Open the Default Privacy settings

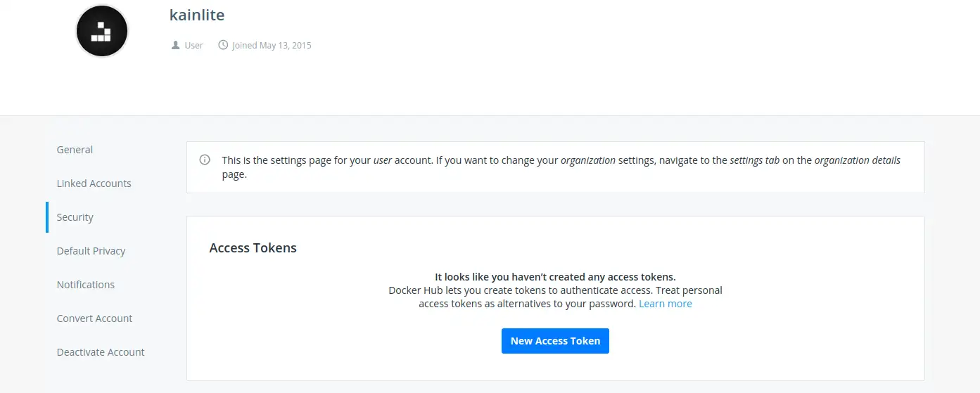tap(91, 251)
